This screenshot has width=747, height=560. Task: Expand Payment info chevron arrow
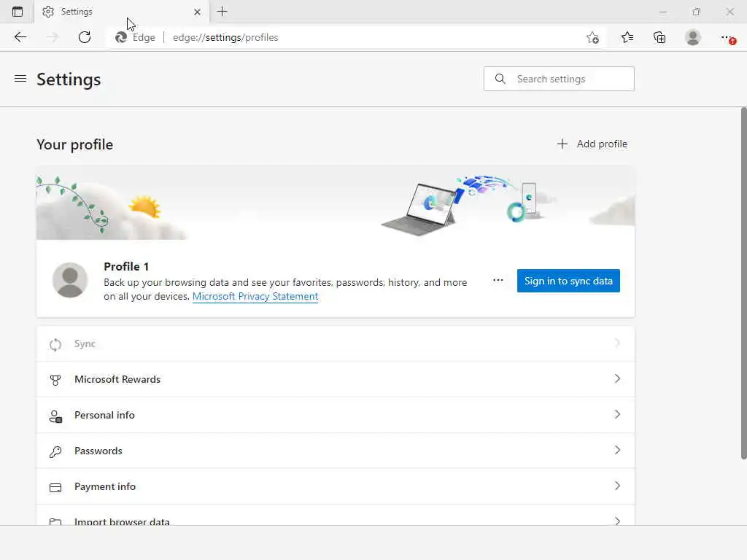pyautogui.click(x=617, y=486)
